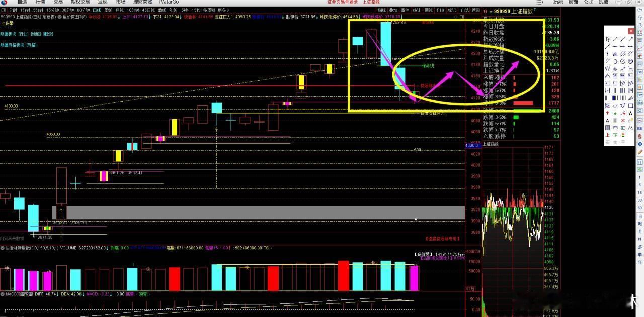
Task: Select the W wave pattern tool
Action: (608, 68)
